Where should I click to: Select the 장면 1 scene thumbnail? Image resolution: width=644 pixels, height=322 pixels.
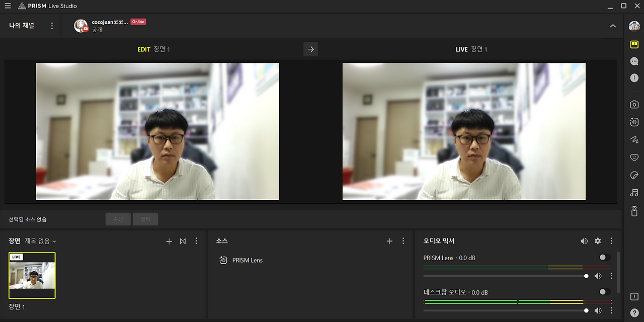(x=32, y=275)
